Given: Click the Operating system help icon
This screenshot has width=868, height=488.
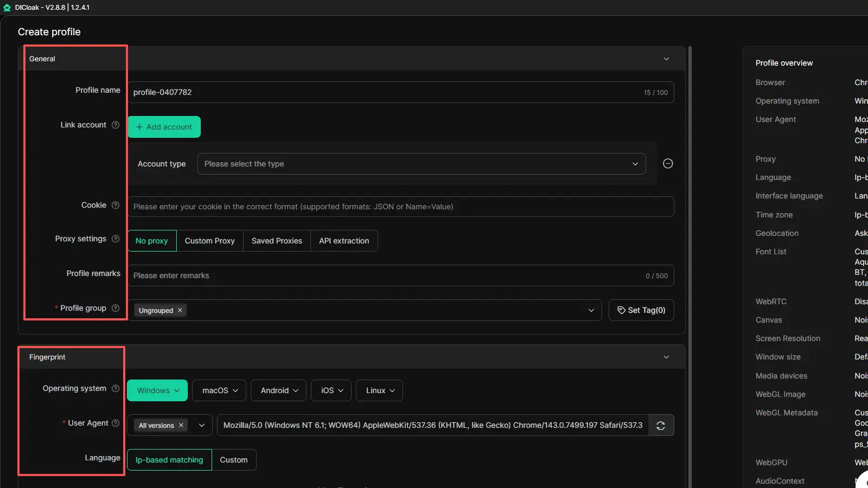Looking at the screenshot, I should pyautogui.click(x=116, y=388).
